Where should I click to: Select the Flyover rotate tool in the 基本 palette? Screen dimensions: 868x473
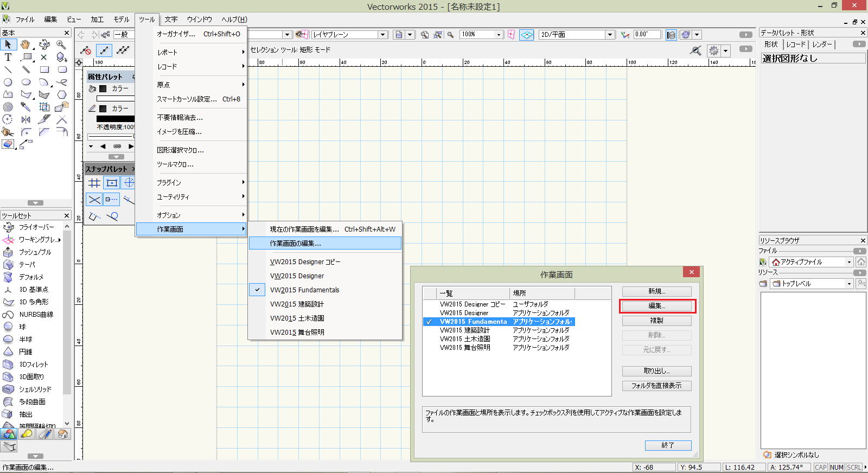44,44
